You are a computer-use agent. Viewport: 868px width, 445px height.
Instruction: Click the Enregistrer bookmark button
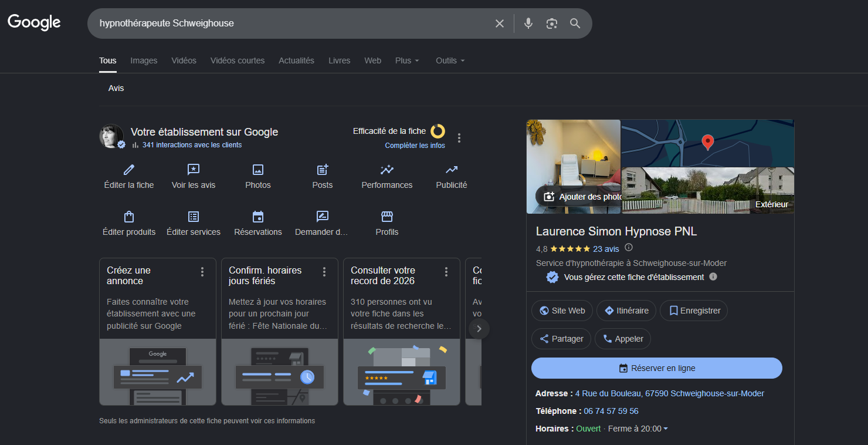(694, 311)
